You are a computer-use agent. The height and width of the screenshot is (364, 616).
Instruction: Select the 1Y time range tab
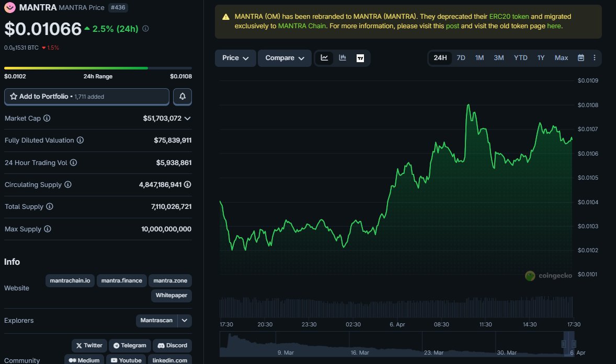pos(541,58)
